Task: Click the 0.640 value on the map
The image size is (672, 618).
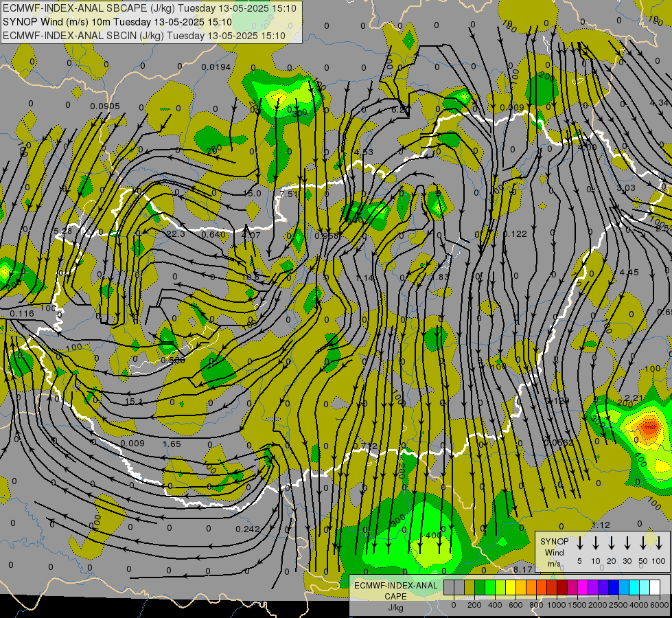Action: [x=213, y=234]
